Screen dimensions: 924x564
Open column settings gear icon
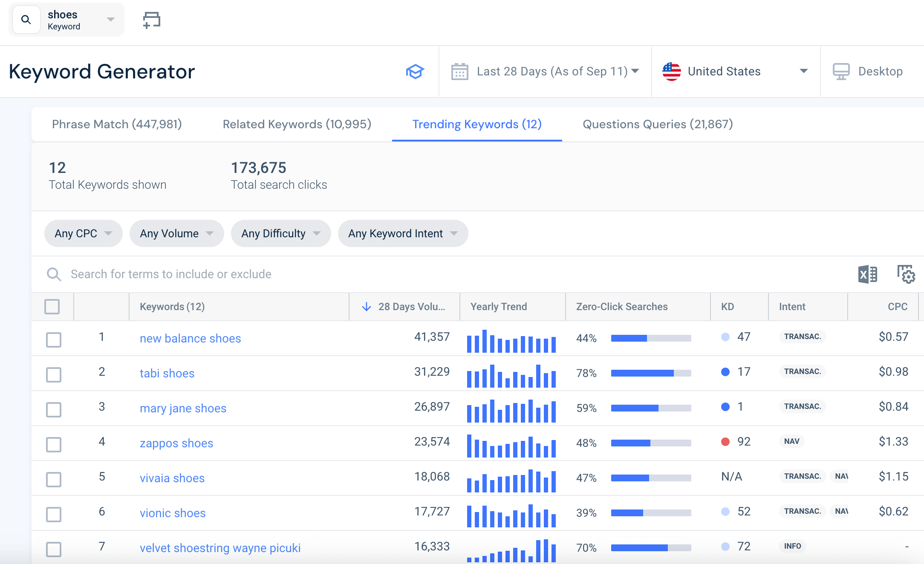coord(906,274)
